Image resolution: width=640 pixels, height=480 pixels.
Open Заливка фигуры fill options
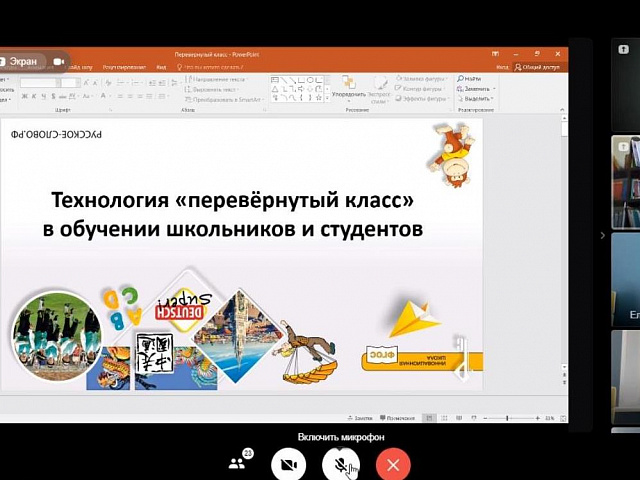(x=421, y=78)
